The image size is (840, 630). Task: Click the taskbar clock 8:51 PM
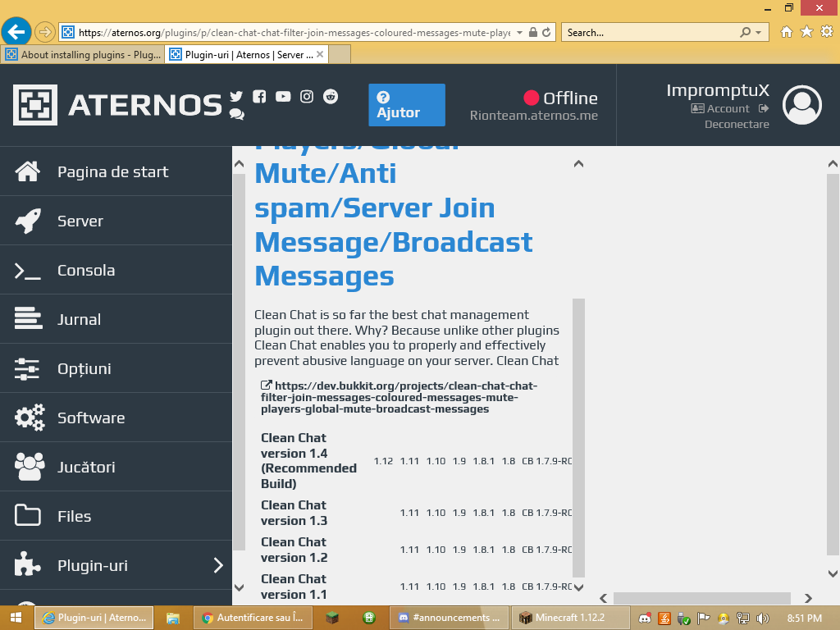804,619
